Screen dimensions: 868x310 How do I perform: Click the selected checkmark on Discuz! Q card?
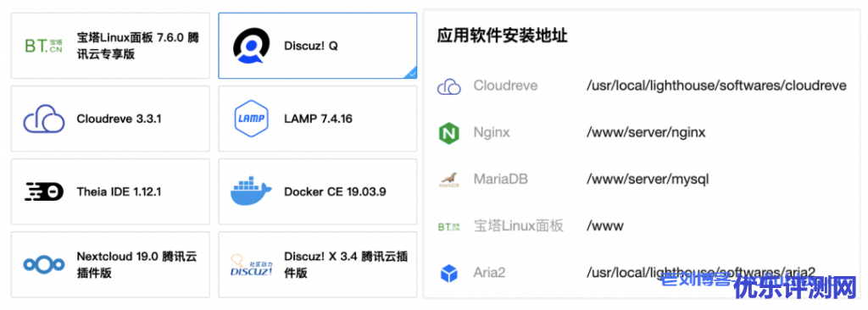(411, 73)
